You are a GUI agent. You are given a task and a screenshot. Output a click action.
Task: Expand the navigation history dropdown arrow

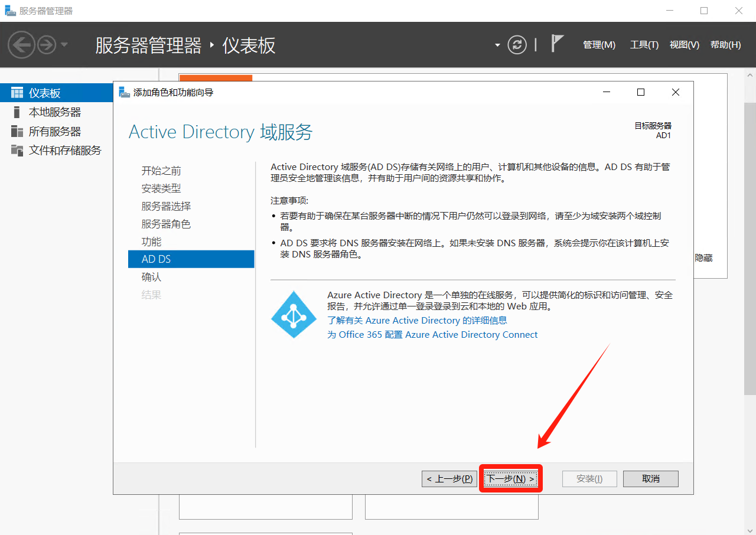click(x=64, y=45)
